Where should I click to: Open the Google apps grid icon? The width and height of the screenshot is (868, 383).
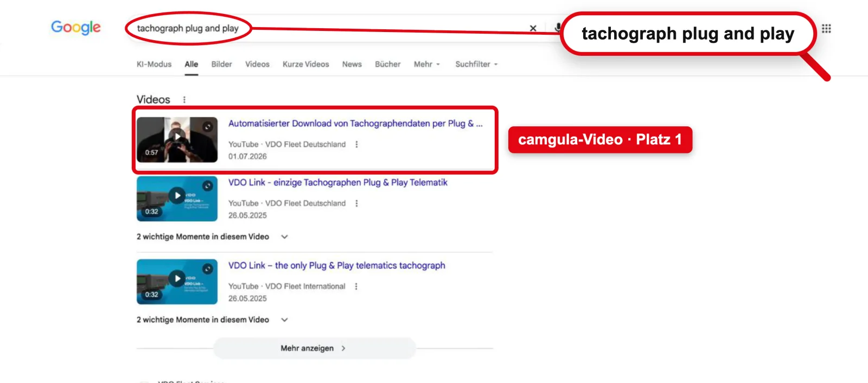(826, 28)
